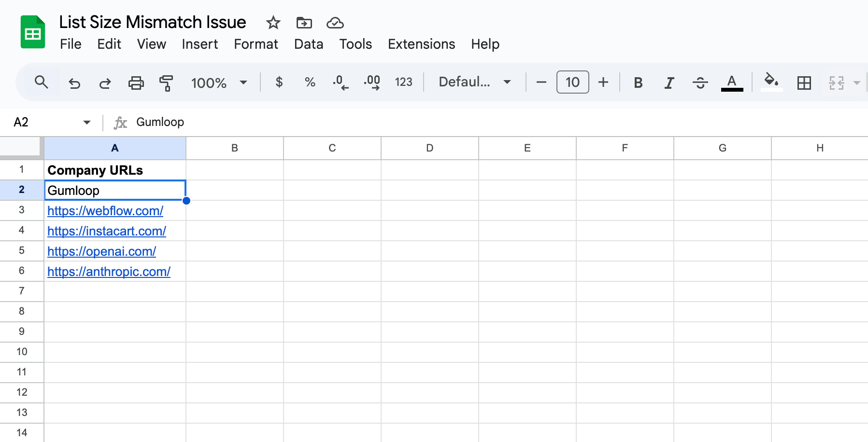This screenshot has height=442, width=868.
Task: Open the https://openai.com/ link
Action: click(101, 251)
